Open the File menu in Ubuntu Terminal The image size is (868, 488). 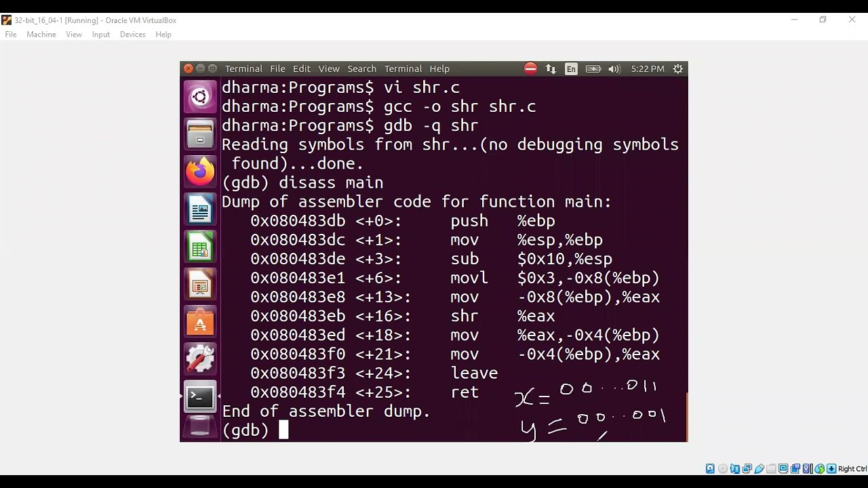coord(277,68)
